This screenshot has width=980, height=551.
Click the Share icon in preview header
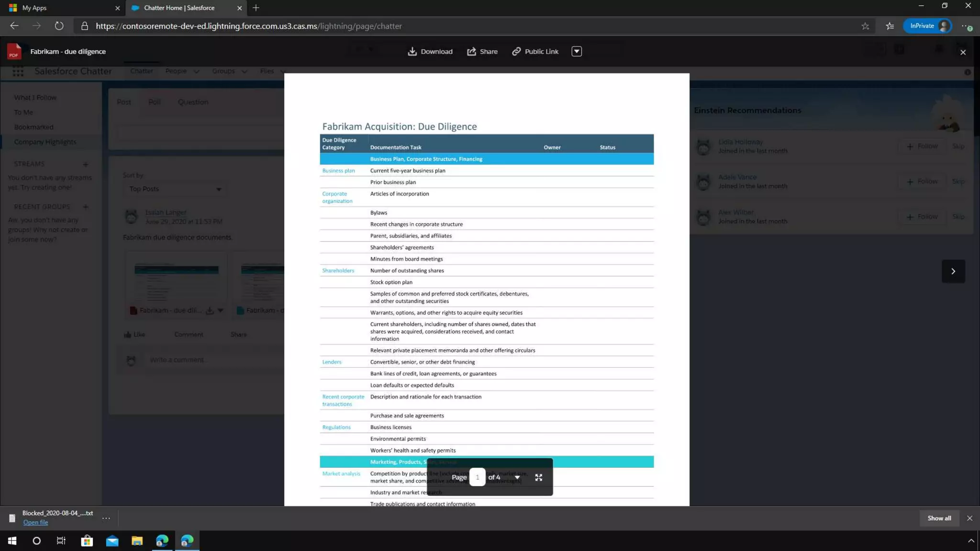(471, 51)
